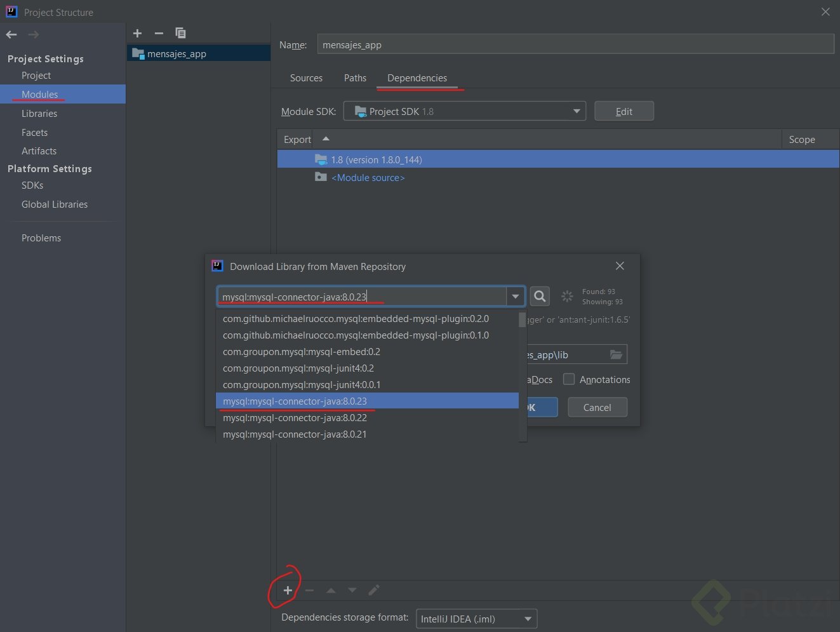Choose embedded-mysql-plugin:0.2.0 suggestion
Screen dimensions: 840x632
pos(367,319)
